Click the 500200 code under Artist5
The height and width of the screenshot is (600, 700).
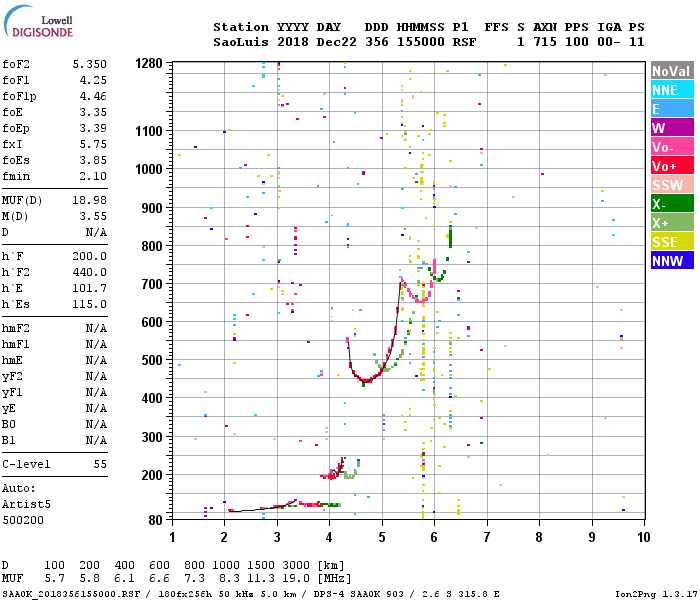(x=23, y=520)
